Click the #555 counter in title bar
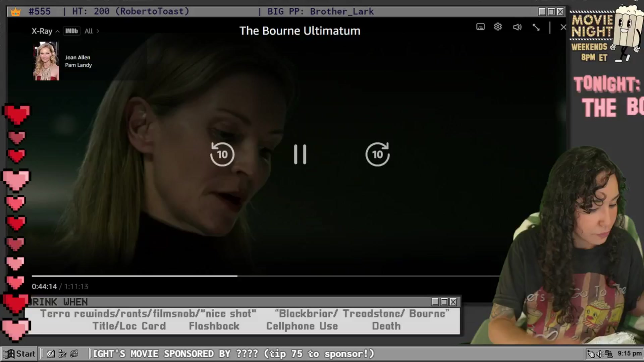This screenshot has width=644, height=362. tap(40, 12)
